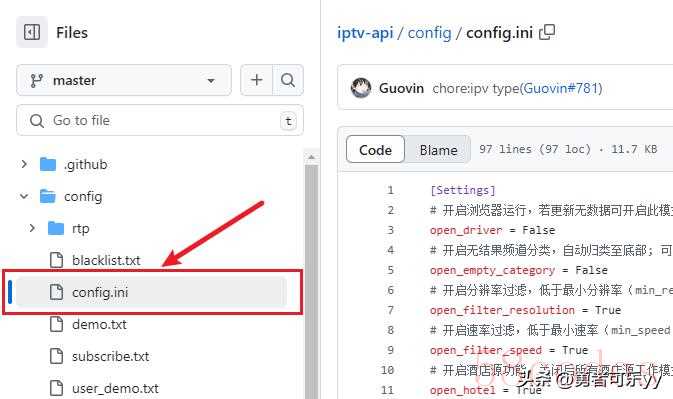Open commit message chore:ipv type

tap(476, 88)
